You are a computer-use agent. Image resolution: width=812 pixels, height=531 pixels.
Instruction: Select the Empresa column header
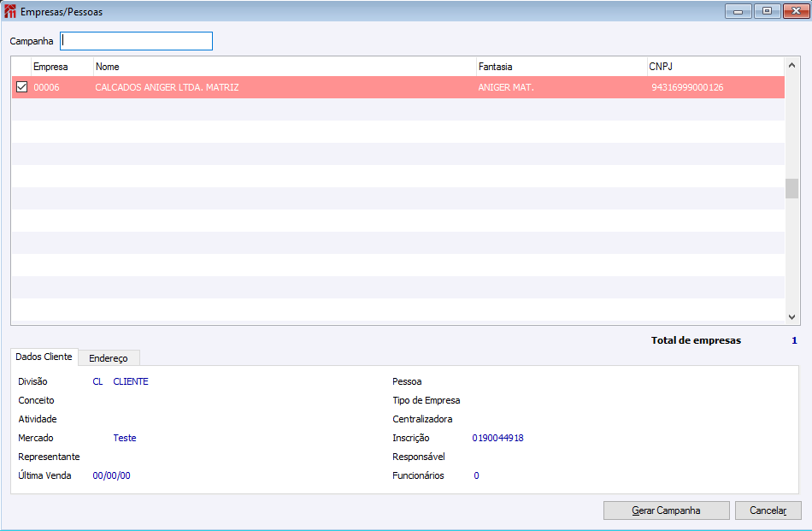(x=62, y=67)
